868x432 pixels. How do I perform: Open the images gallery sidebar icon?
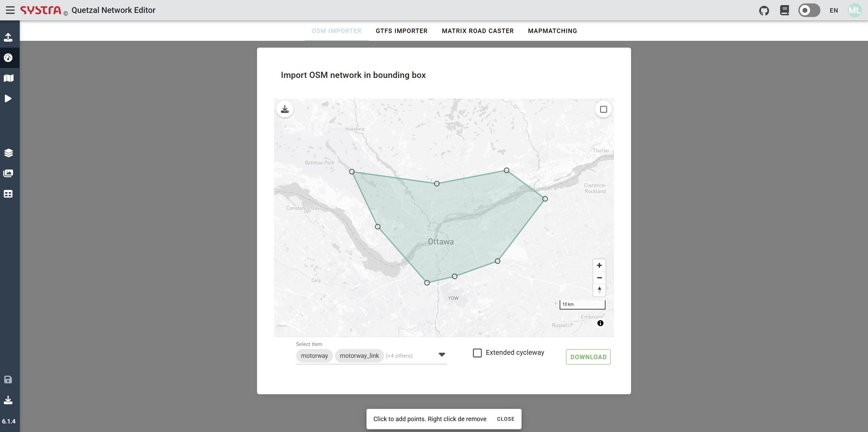pyautogui.click(x=8, y=173)
